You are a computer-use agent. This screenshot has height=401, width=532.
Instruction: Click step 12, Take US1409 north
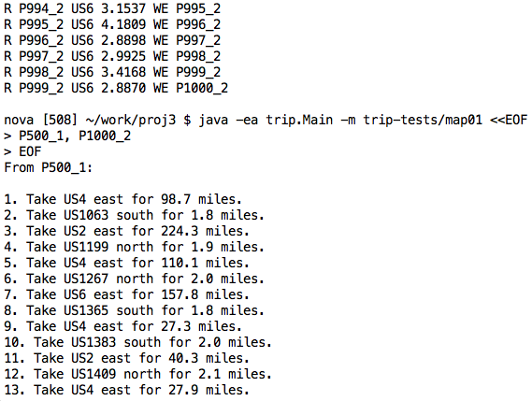click(x=137, y=375)
